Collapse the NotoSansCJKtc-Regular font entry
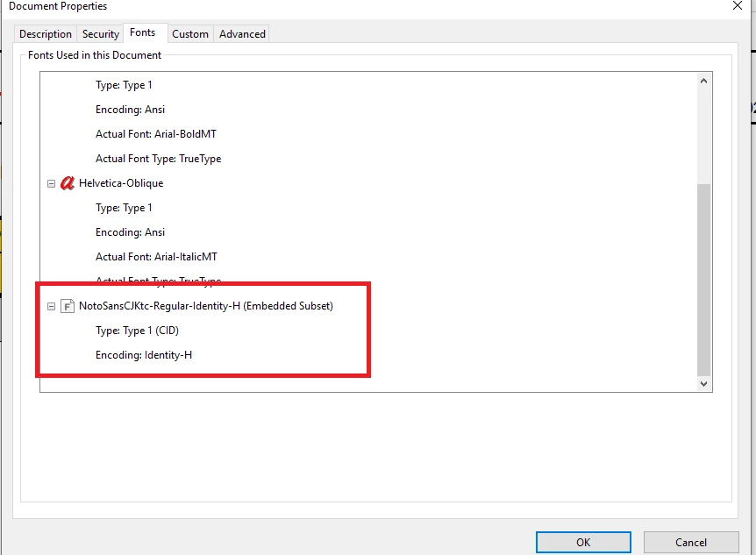 click(x=51, y=306)
